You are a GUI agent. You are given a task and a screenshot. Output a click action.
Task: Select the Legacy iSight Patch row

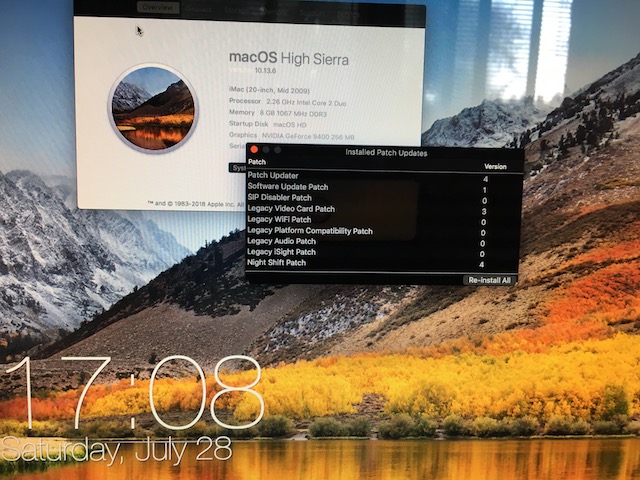(383, 252)
